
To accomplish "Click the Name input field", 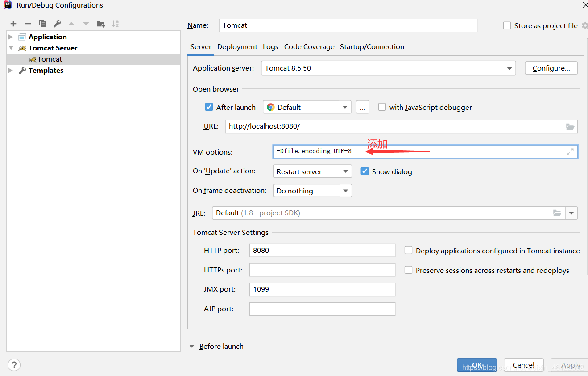I will [348, 25].
